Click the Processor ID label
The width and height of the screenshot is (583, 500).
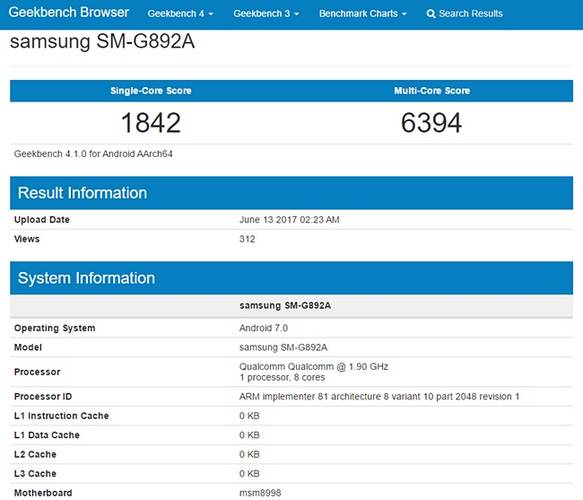click(43, 397)
